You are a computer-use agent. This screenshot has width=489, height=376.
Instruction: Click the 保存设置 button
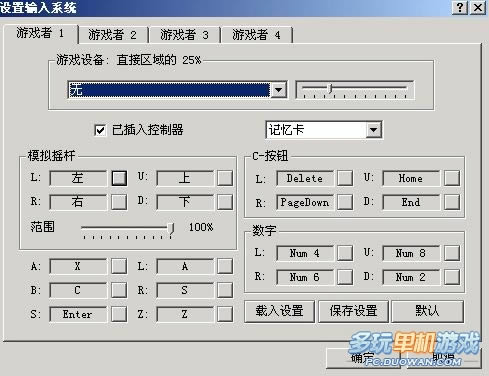coord(353,311)
